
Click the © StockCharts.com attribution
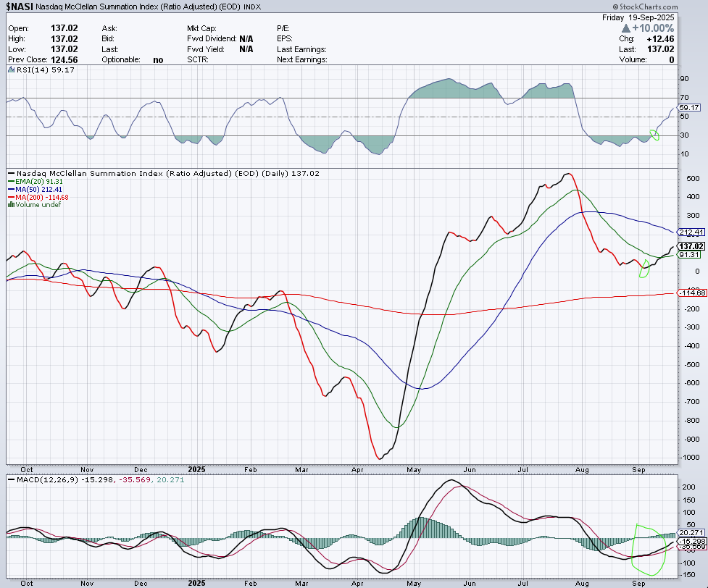[645, 7]
